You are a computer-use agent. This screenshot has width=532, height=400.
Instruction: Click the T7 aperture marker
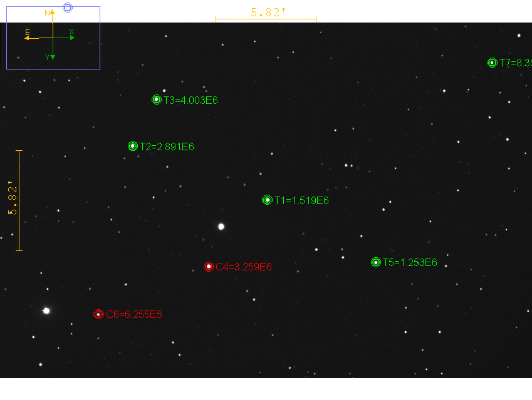coord(493,63)
